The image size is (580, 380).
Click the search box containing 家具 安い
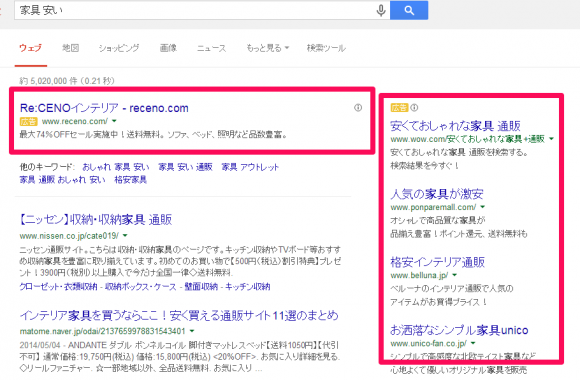pos(202,10)
